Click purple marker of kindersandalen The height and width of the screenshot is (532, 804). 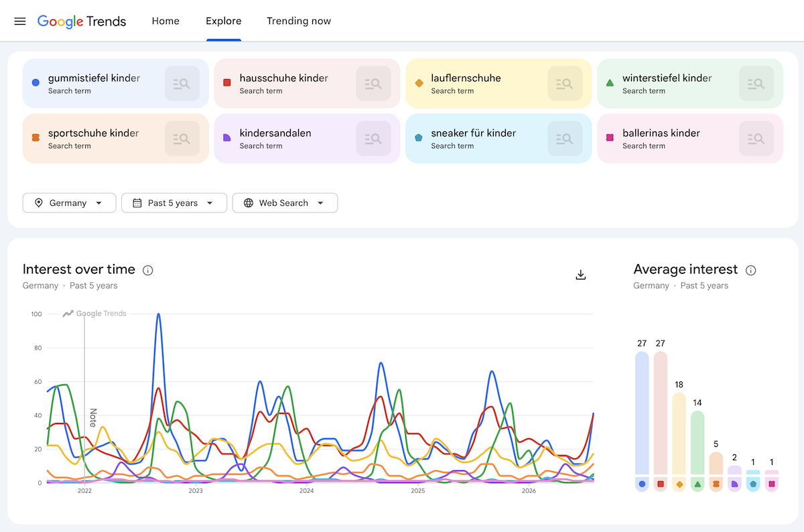227,138
